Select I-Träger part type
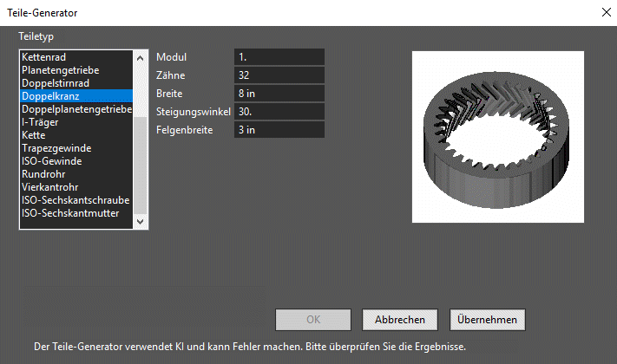The width and height of the screenshot is (617, 364). click(76, 122)
